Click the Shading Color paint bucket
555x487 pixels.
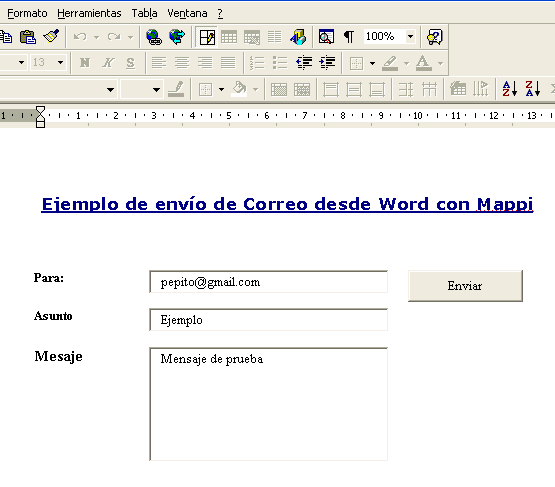(x=239, y=88)
